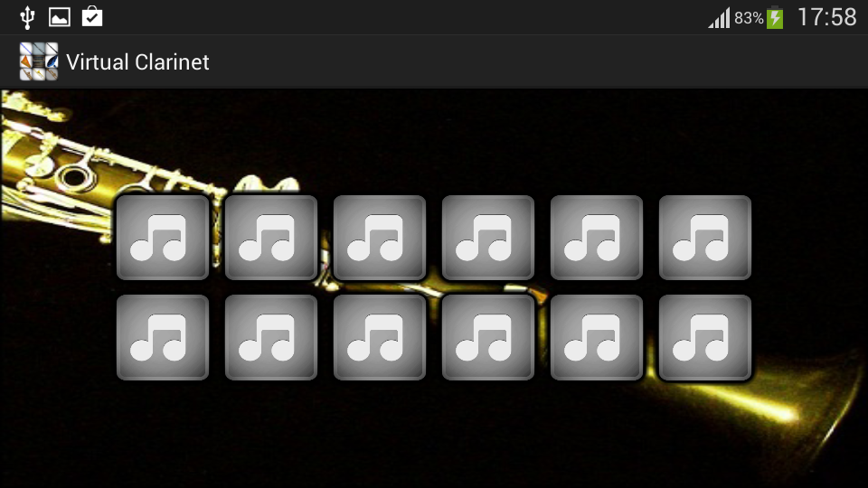Play the first note button in bottom row

click(163, 337)
